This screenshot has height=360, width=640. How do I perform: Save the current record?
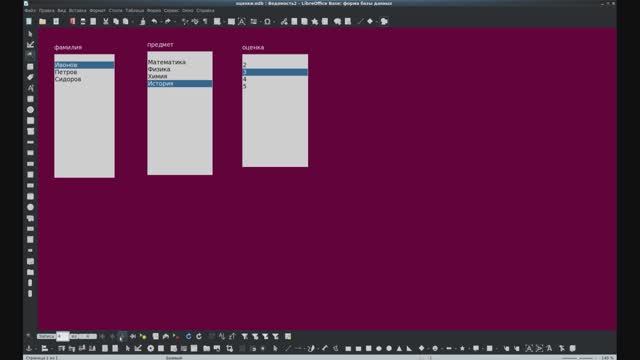click(156, 336)
